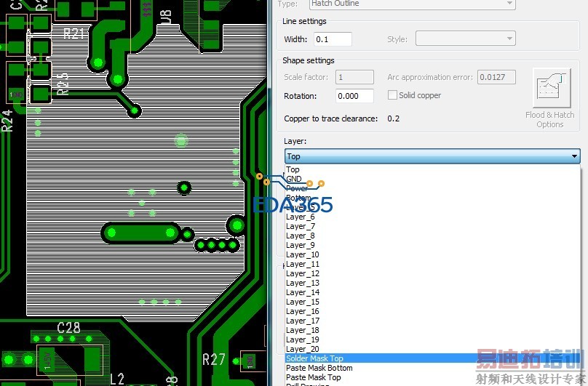This screenshot has width=588, height=386.
Task: Pick the GND layer from the list
Action: point(293,179)
